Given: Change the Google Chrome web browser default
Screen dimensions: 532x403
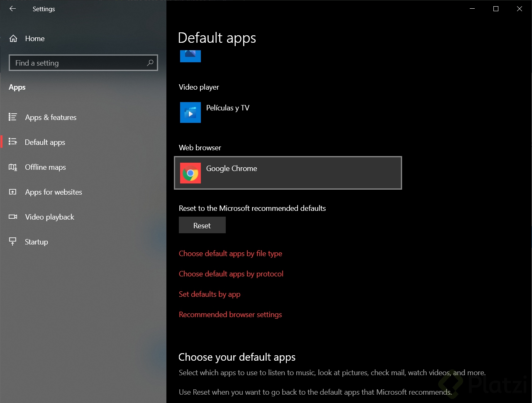Looking at the screenshot, I should coord(288,173).
